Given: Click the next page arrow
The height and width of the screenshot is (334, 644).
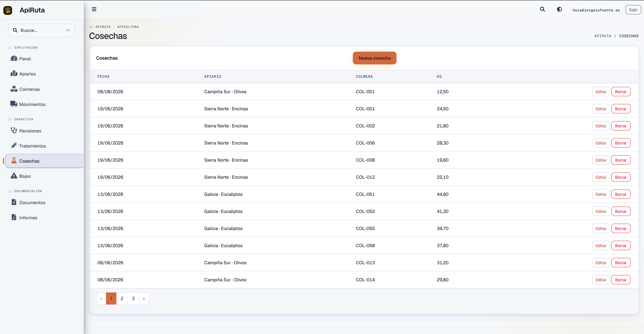Looking at the screenshot, I should pos(144,298).
